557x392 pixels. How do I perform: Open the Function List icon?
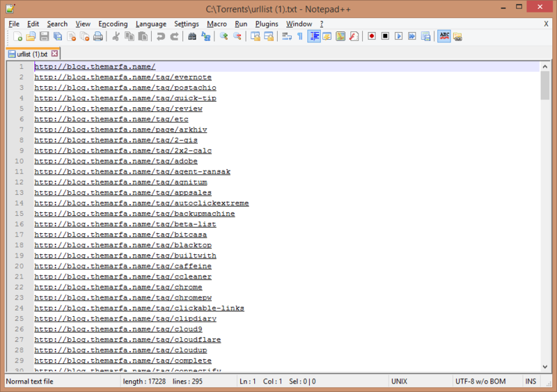pyautogui.click(x=354, y=36)
